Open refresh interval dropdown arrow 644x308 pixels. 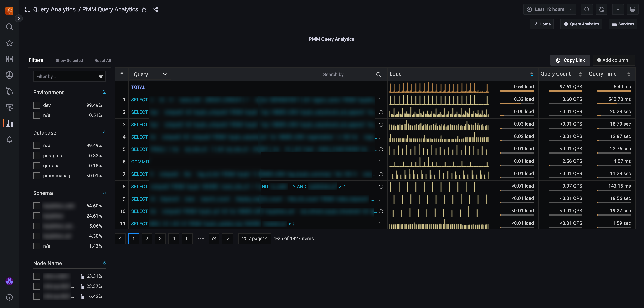[x=618, y=10]
